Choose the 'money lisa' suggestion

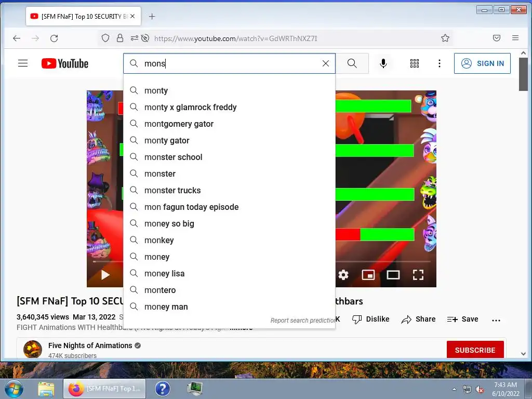click(229, 273)
